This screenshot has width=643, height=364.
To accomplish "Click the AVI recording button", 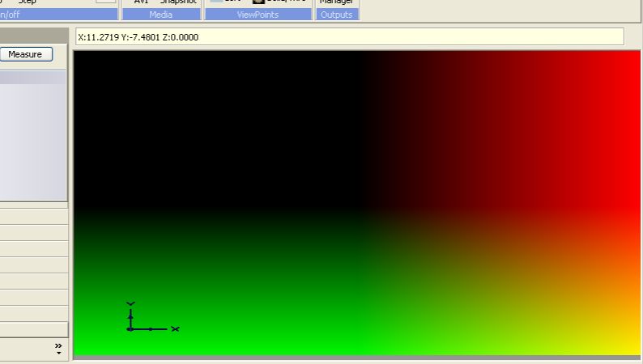I will pos(140,2).
